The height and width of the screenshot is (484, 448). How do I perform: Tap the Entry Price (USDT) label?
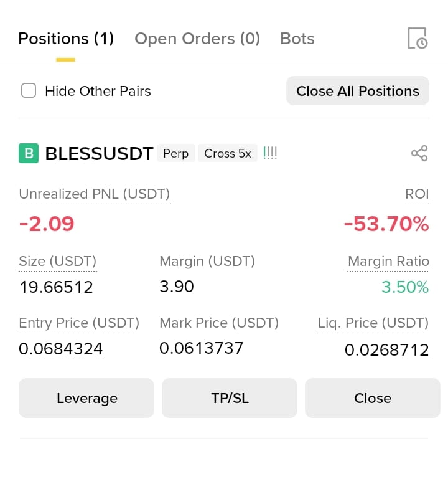coord(79,323)
